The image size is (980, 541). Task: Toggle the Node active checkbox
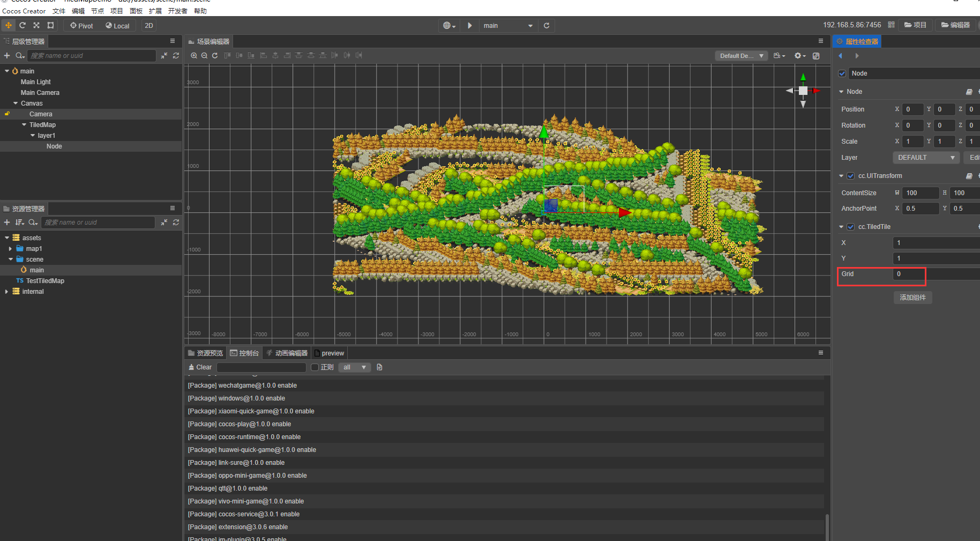tap(842, 73)
